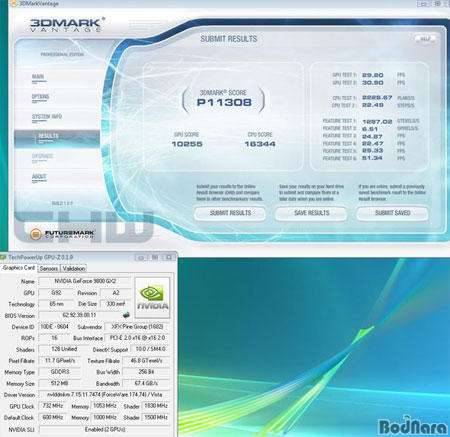
Task: Minimize the GPU-Z window
Action: point(141,257)
